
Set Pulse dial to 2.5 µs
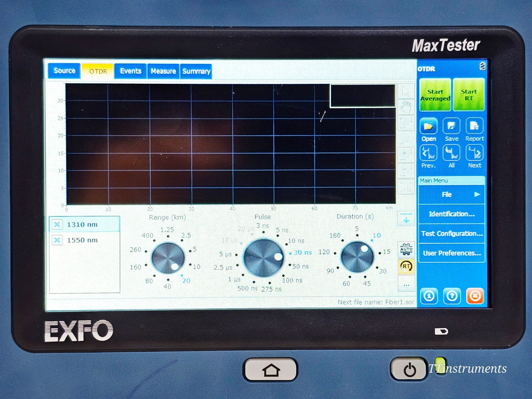[223, 267]
